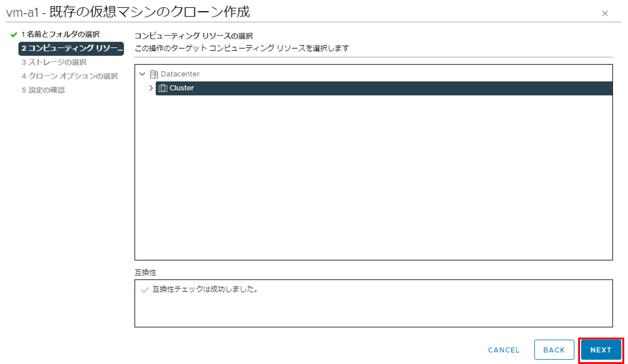This screenshot has width=628, height=364.
Task: Click green checkmark beside step 1
Action: click(14, 35)
